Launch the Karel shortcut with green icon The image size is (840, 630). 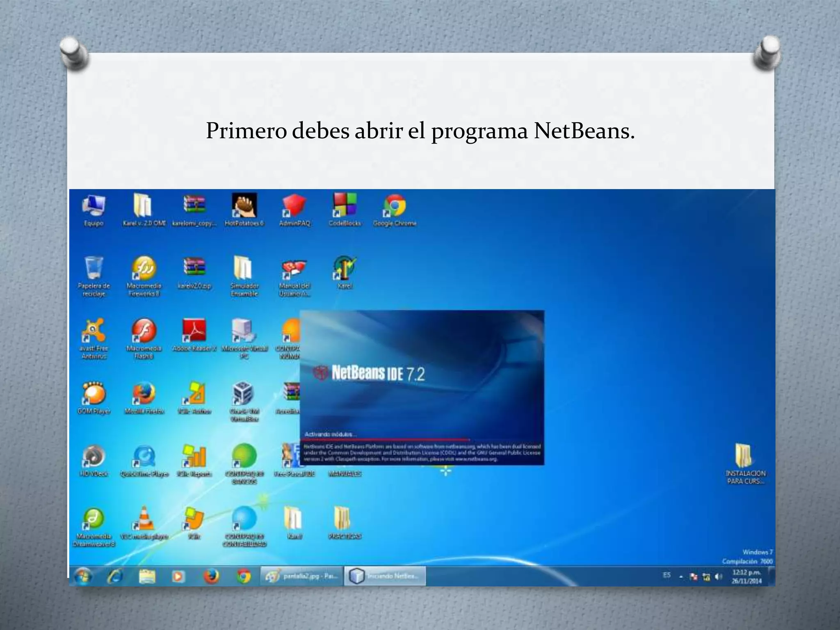345,273
